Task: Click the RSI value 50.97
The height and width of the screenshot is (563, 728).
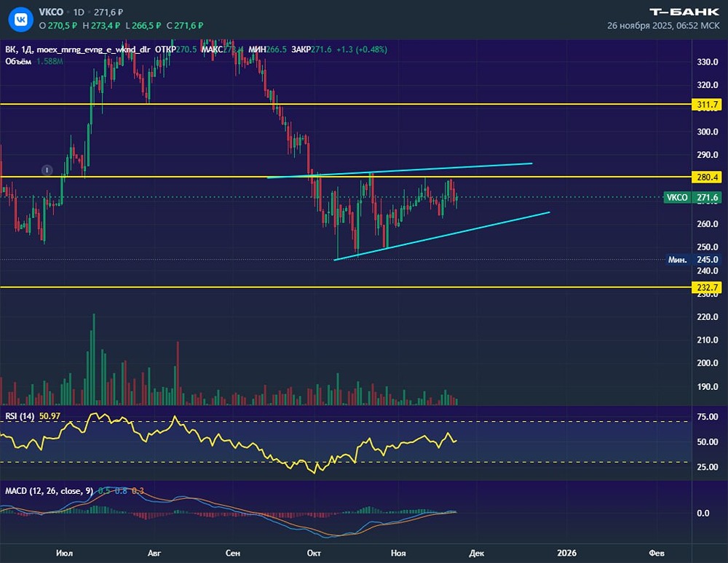Action: (x=50, y=416)
